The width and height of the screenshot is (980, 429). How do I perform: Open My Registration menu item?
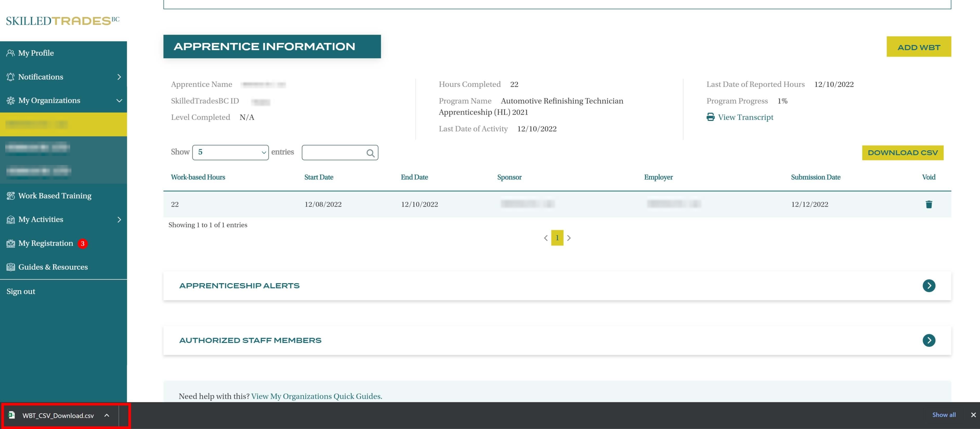46,243
